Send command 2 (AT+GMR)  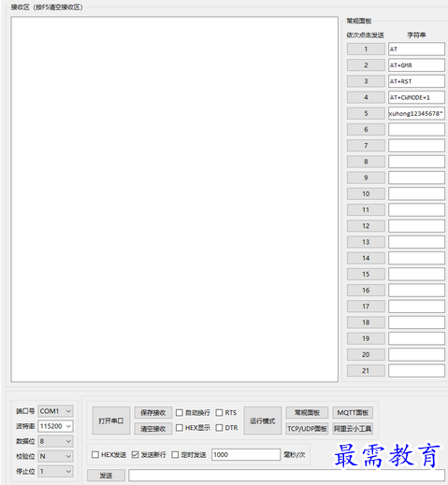(366, 65)
